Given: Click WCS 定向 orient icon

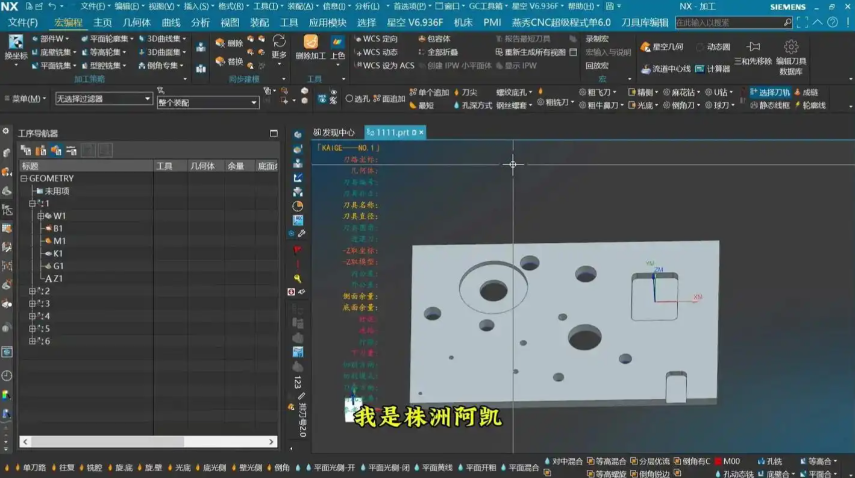Looking at the screenshot, I should [358, 39].
